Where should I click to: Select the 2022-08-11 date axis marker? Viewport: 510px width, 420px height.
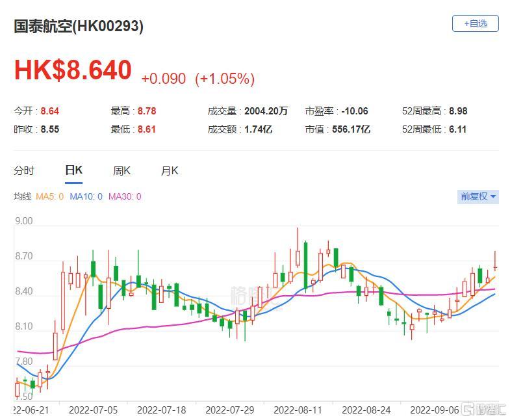point(298,410)
